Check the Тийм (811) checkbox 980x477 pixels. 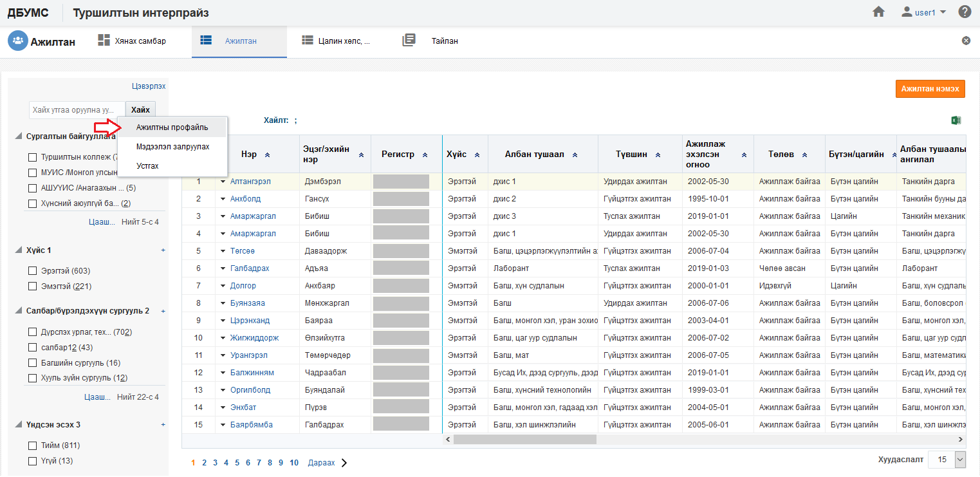coord(32,445)
